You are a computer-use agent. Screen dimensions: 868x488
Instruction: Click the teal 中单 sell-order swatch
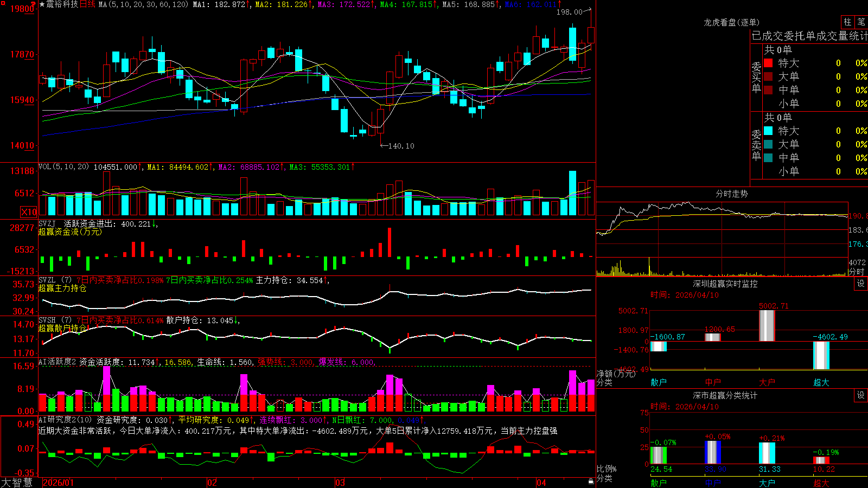click(x=768, y=157)
